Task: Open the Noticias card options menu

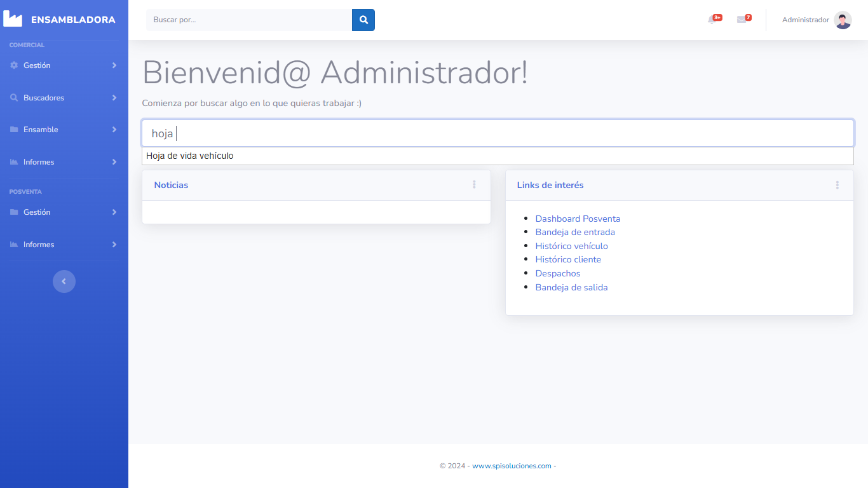Action: point(474,185)
